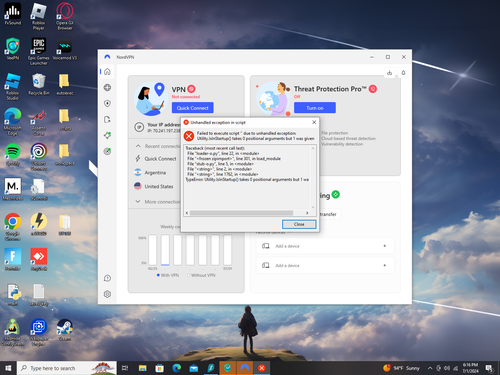Collapse the Recent connections section
The image size is (500, 375).
click(x=138, y=146)
